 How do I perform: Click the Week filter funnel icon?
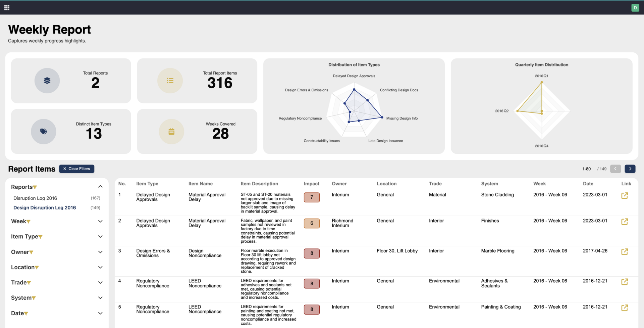click(29, 222)
